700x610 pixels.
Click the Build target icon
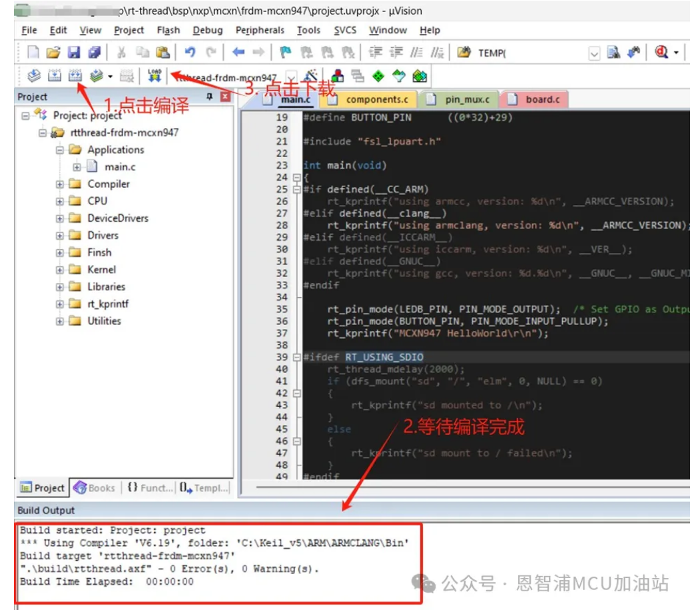click(55, 76)
